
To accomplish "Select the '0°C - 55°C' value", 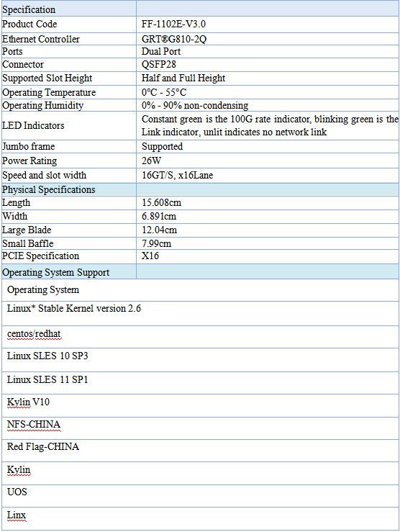I will point(164,92).
